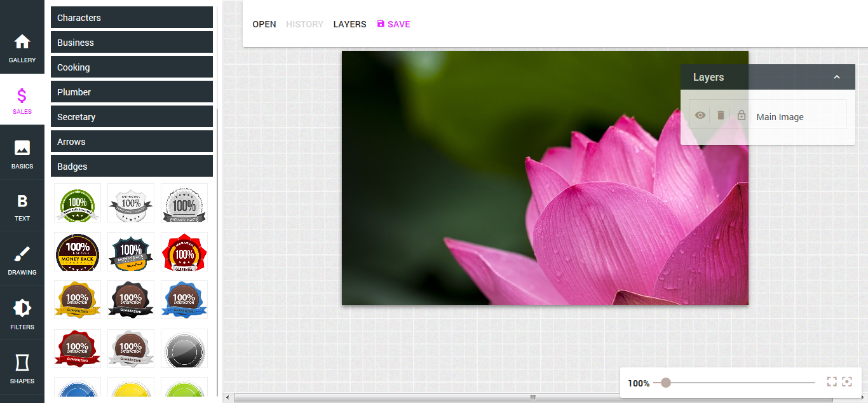The height and width of the screenshot is (403, 868).
Task: Select the blank yellow round badge
Action: [x=131, y=387]
